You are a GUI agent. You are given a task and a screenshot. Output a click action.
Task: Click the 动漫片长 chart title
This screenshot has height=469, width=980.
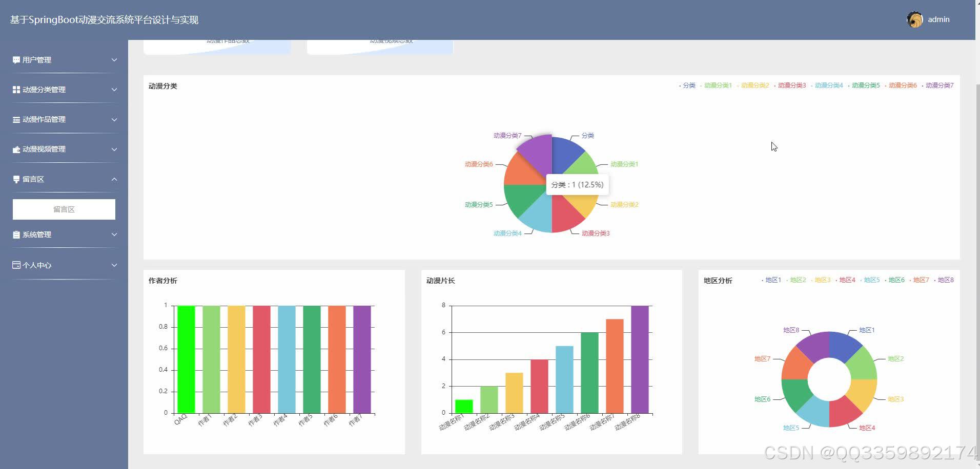(441, 281)
